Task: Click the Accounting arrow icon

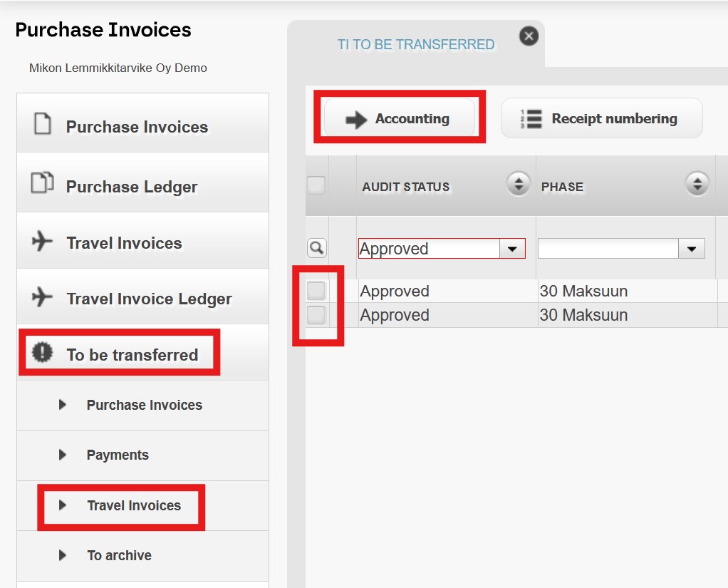Action: [356, 119]
